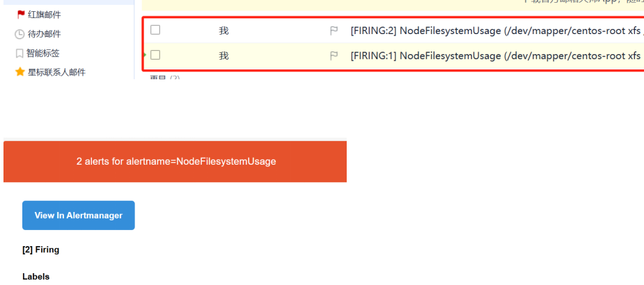This screenshot has height=285, width=644.
Task: Click the [2] Firing heading
Action: tap(40, 250)
